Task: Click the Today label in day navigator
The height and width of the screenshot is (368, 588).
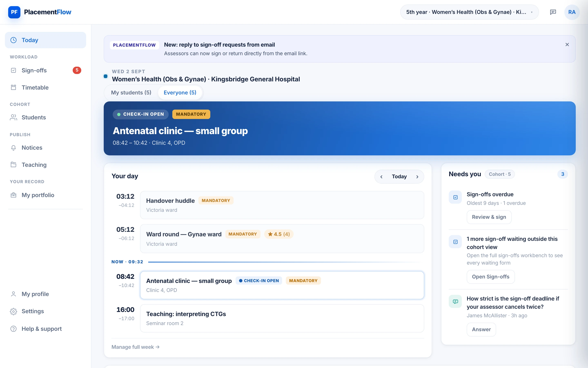Action: click(x=399, y=176)
